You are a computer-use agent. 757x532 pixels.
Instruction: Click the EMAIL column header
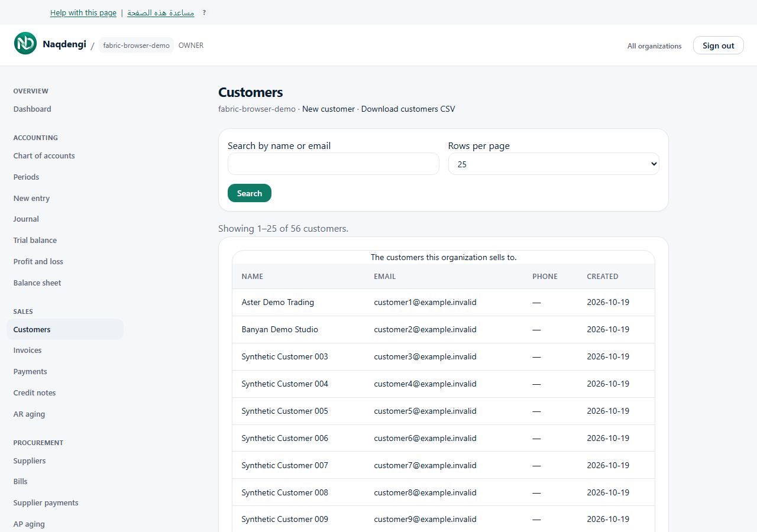[x=385, y=276]
